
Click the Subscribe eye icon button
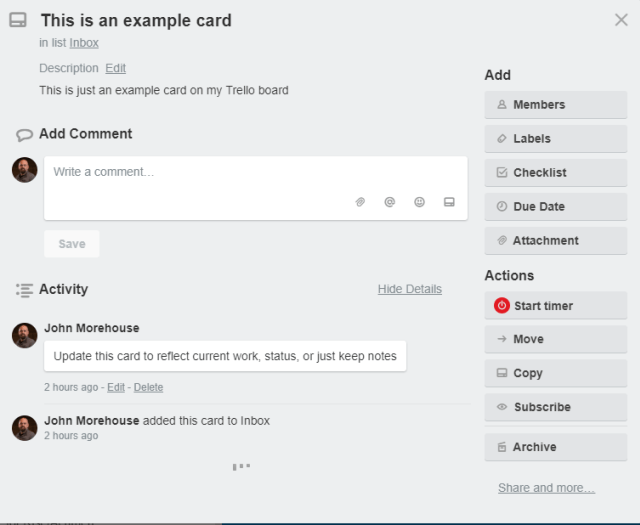pos(555,407)
